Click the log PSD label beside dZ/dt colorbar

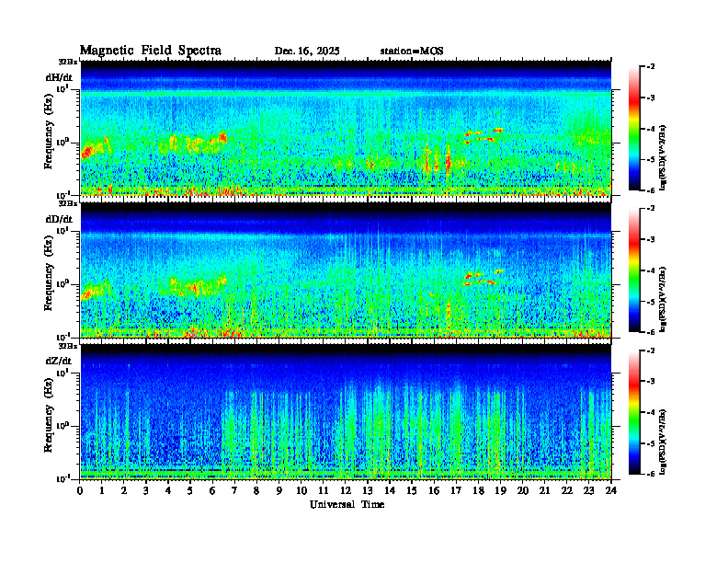coord(664,442)
